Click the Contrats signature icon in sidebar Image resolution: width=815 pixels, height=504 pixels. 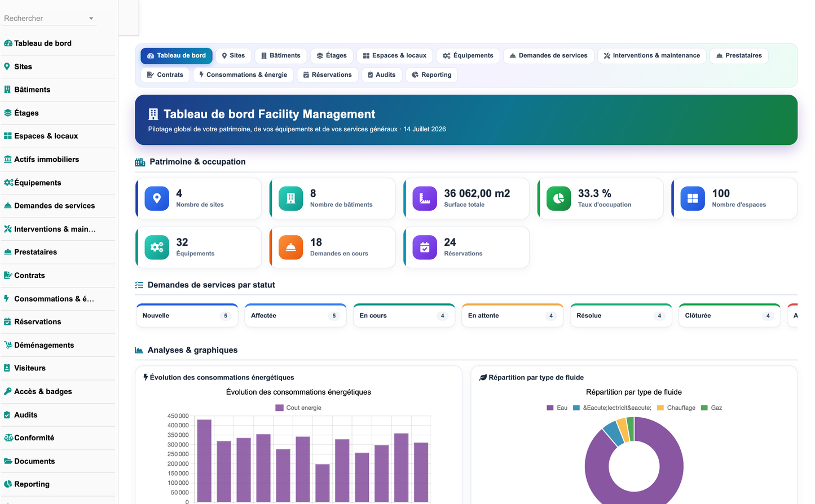8,276
